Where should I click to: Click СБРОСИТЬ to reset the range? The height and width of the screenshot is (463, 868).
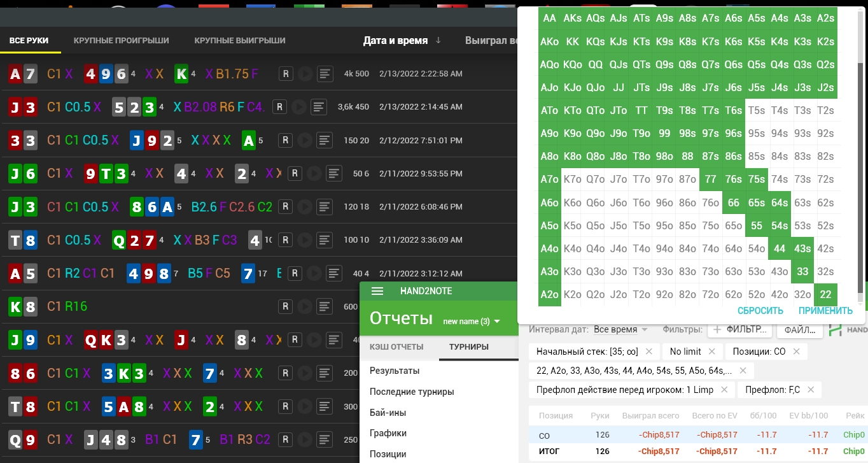point(760,311)
